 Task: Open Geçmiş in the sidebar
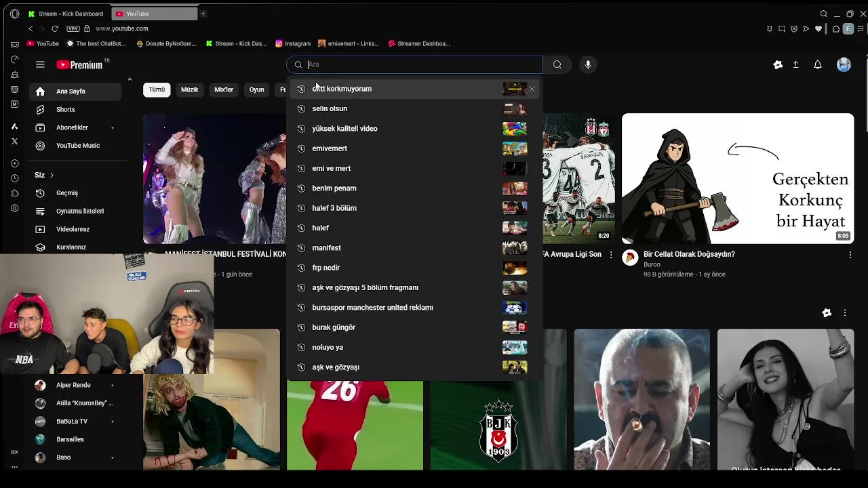pyautogui.click(x=75, y=193)
